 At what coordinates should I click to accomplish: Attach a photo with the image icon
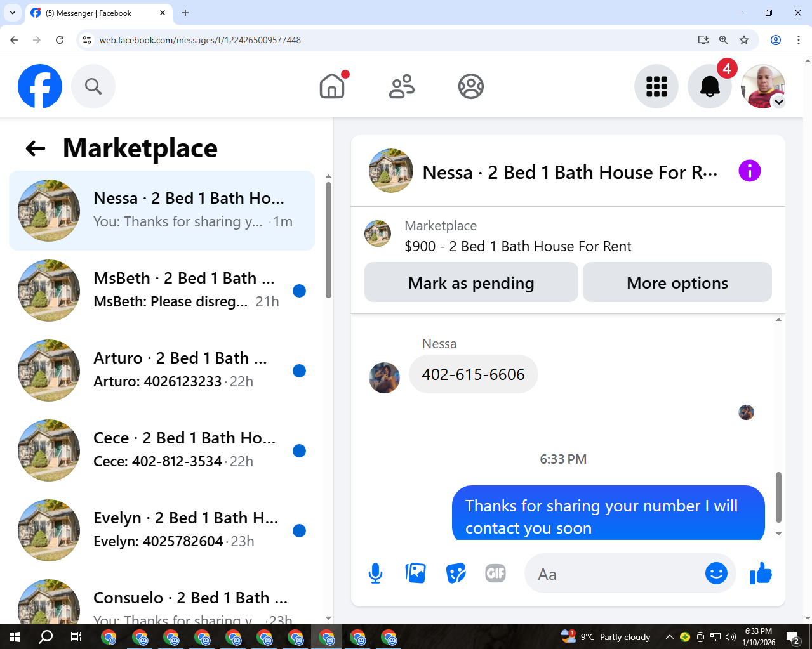pos(416,574)
